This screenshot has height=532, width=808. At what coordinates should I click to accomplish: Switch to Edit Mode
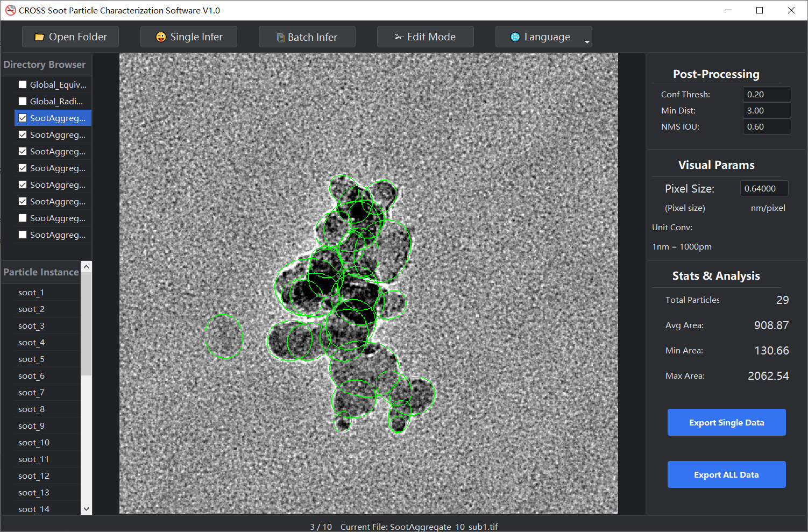(426, 37)
